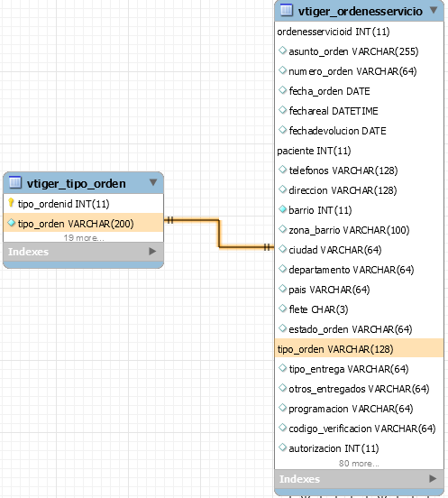The width and height of the screenshot is (448, 498).
Task: Expand Indexes section of vtiger_ordenesservicio
Action: tap(433, 478)
